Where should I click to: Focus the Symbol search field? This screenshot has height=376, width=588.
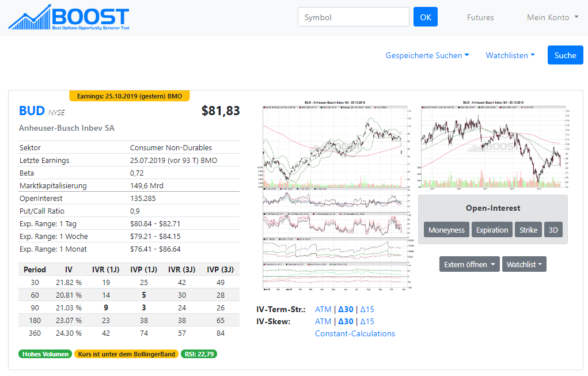353,17
